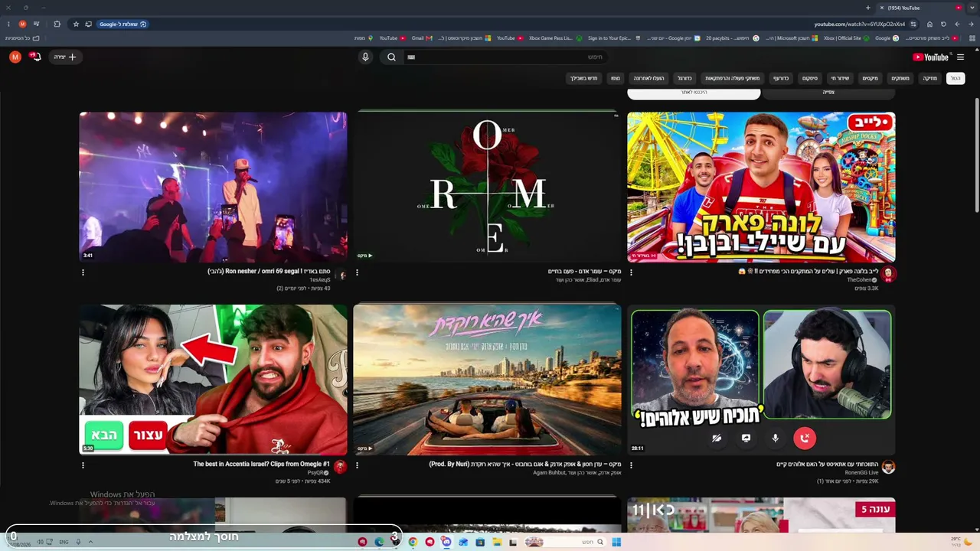Open the Chrome icon in the taskbar
The width and height of the screenshot is (980, 551).
(413, 542)
